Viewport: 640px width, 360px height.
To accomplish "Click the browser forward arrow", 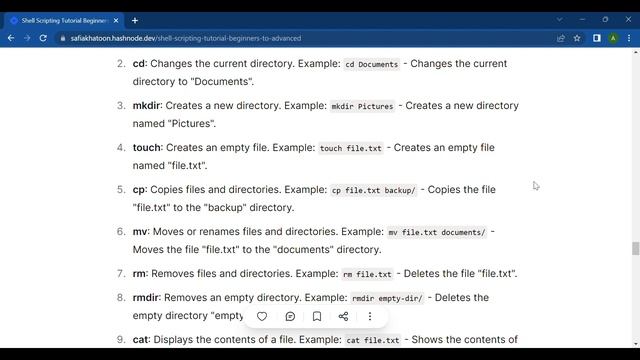I will click(x=27, y=38).
